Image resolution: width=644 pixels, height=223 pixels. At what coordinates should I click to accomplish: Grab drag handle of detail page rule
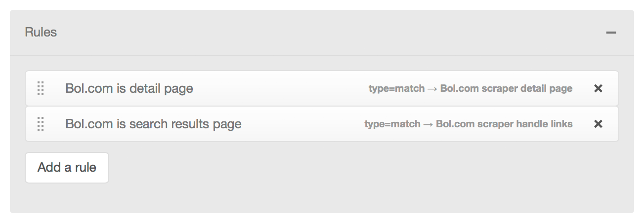pos(41,89)
